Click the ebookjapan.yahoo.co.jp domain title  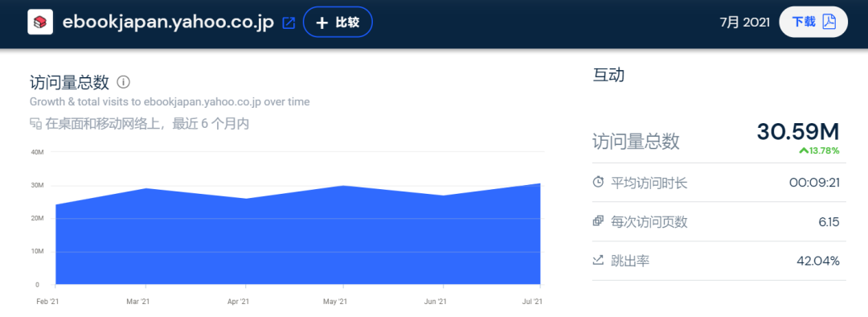pyautogui.click(x=168, y=23)
